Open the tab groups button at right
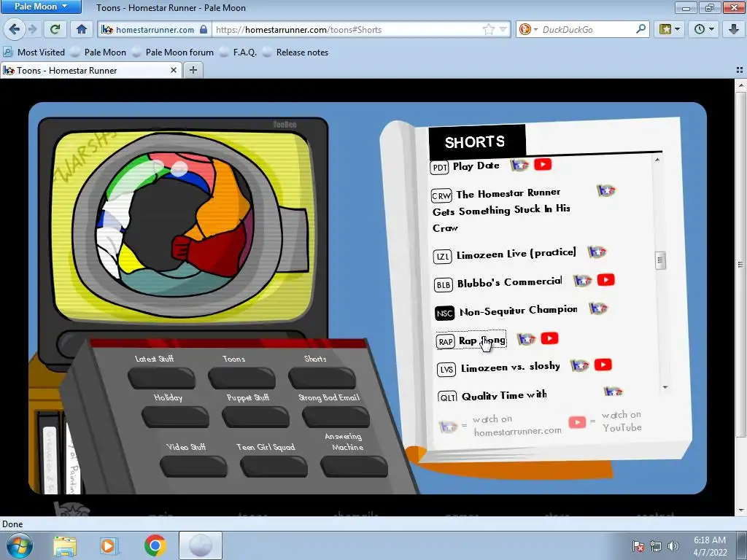Screen dimensions: 747x560 point(740,70)
